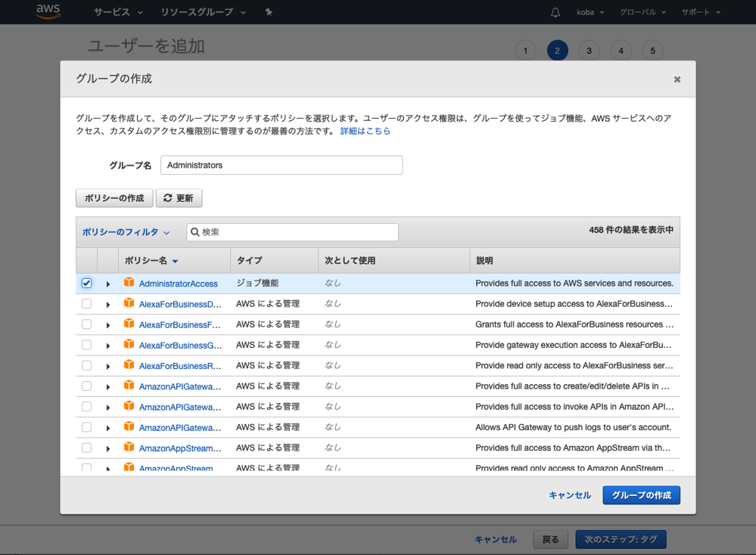
Task: Click the AlexaForBusinessR... policy cube icon
Action: pyautogui.click(x=129, y=364)
